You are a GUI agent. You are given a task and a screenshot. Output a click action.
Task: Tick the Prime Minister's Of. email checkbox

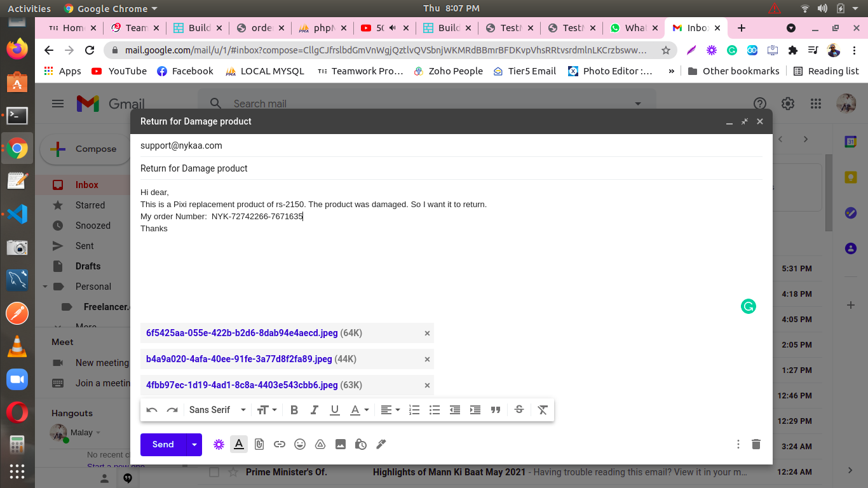coord(214,472)
